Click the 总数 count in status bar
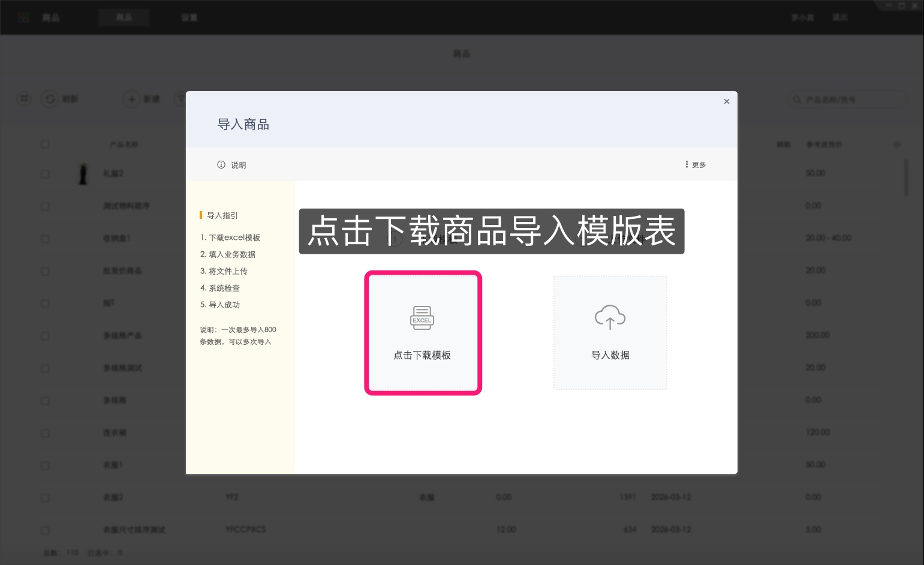 coord(61,552)
